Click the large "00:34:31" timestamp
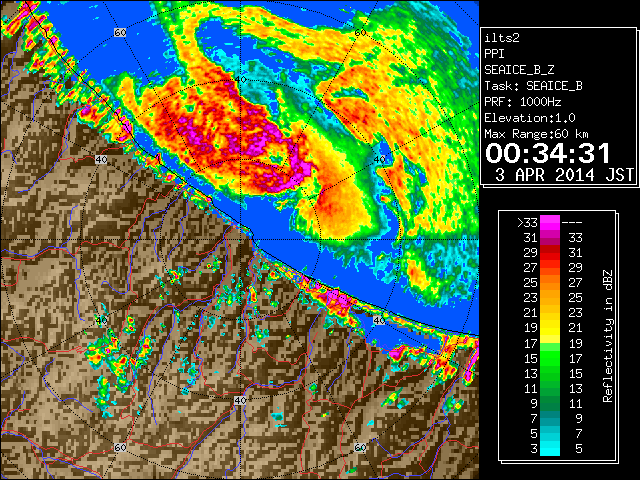This screenshot has width=640, height=480. (548, 153)
